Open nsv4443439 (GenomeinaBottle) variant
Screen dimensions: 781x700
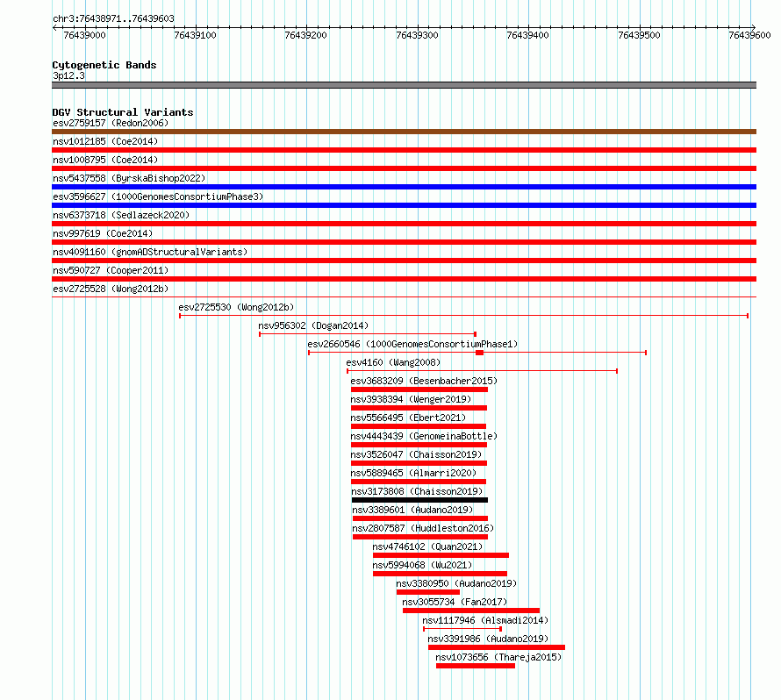pos(424,436)
